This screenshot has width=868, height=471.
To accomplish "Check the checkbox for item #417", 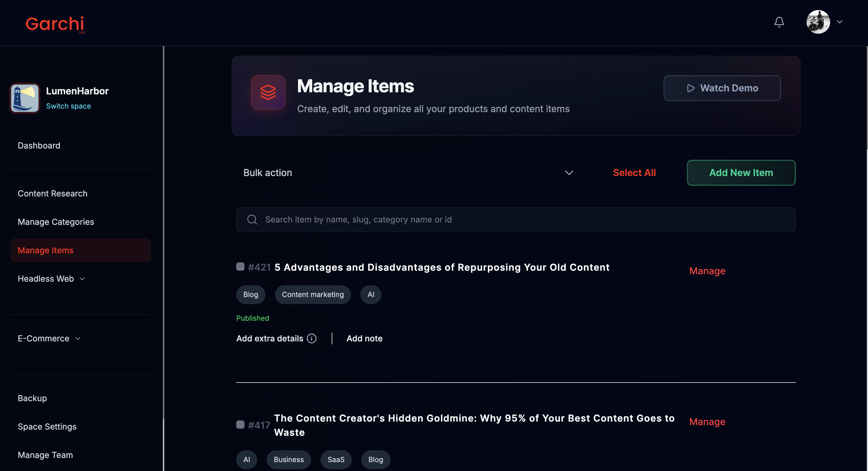I will (240, 425).
